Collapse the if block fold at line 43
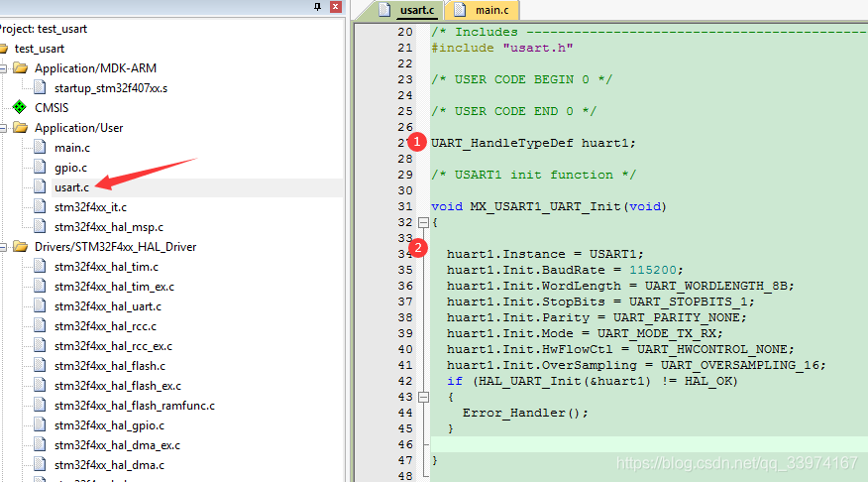The width and height of the screenshot is (868, 482). coord(424,397)
